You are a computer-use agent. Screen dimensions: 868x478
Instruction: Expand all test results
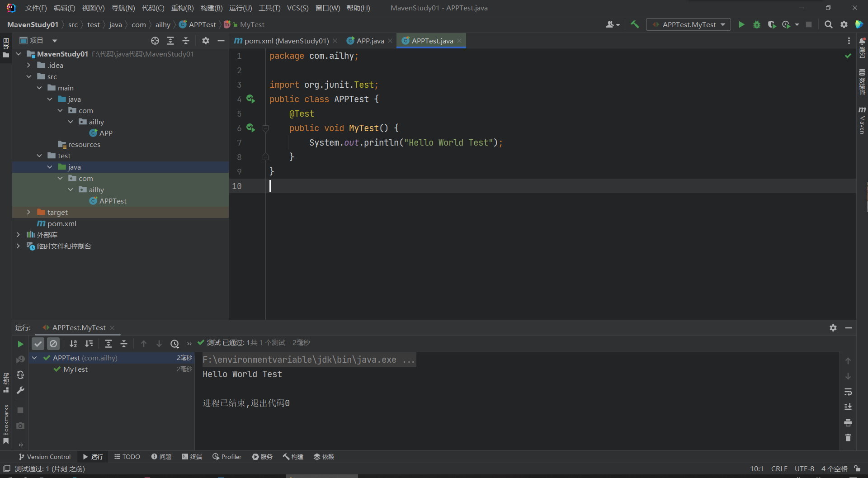click(x=108, y=344)
